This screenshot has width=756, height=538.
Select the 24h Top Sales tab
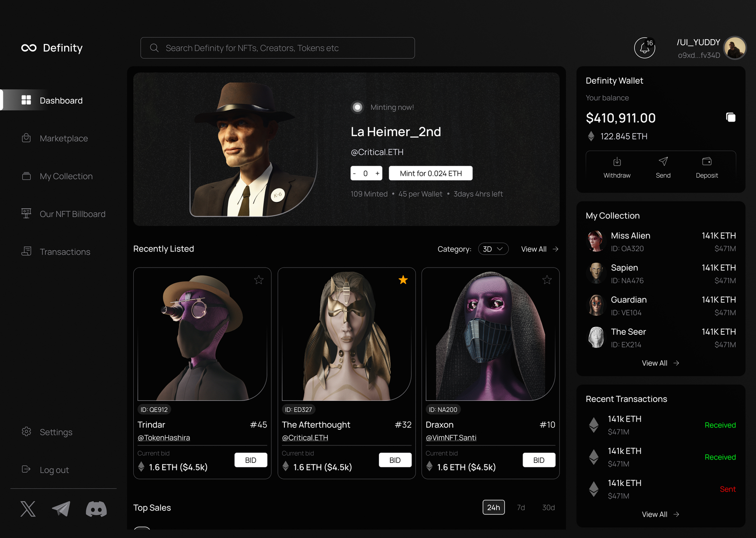tap(494, 507)
